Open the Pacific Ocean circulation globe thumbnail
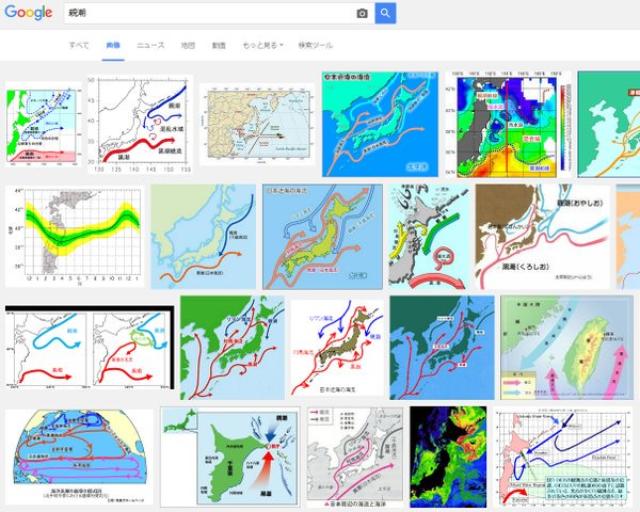Image resolution: width=640 pixels, height=512 pixels. 79,457
